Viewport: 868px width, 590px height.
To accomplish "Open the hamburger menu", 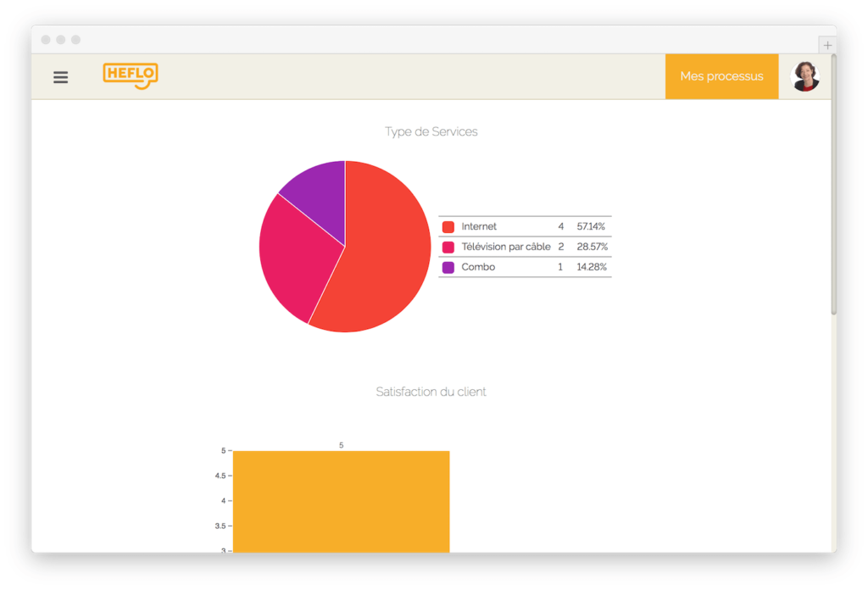I will click(x=60, y=77).
